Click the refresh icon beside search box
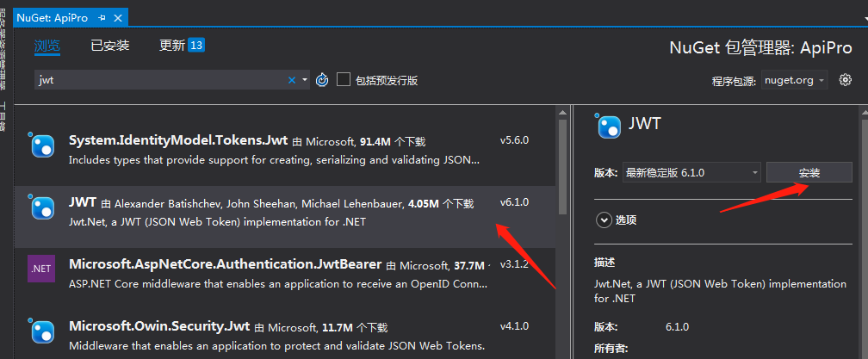Screen dimensions: 868x359 [322, 80]
